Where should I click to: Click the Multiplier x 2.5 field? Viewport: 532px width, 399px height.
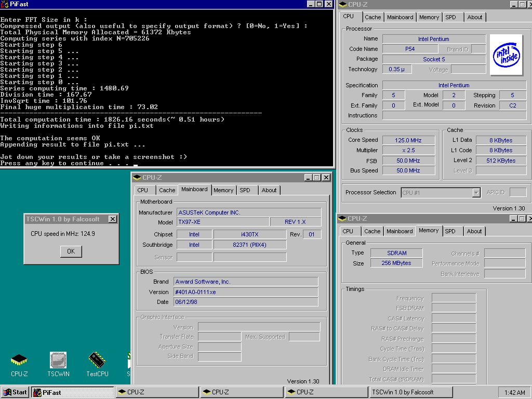tap(408, 150)
